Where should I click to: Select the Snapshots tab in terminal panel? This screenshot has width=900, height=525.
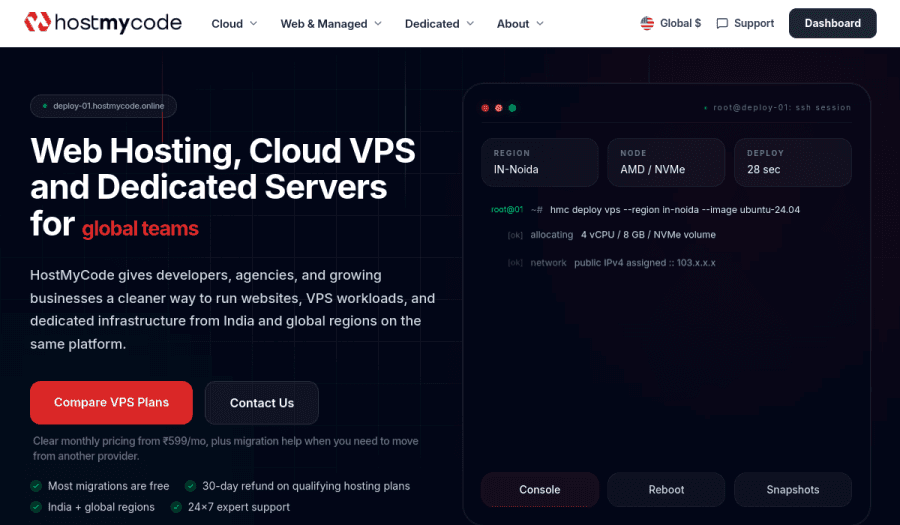coord(793,489)
